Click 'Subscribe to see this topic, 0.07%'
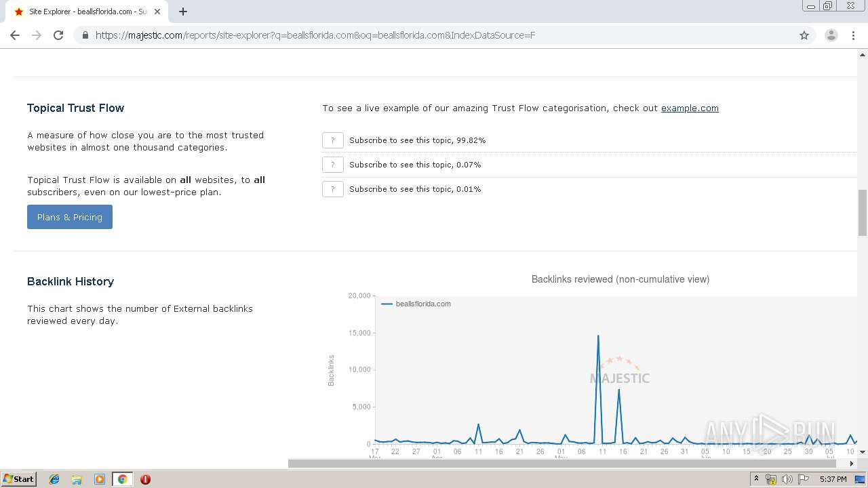This screenshot has height=488, width=868. click(x=415, y=165)
